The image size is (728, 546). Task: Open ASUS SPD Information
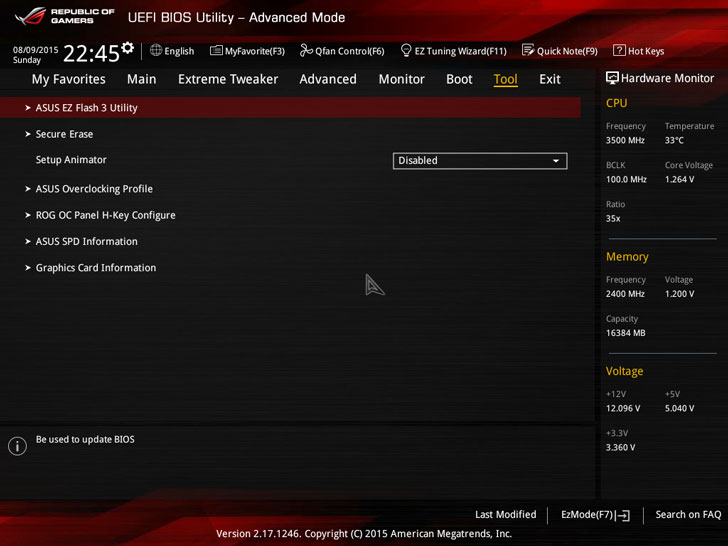point(86,241)
